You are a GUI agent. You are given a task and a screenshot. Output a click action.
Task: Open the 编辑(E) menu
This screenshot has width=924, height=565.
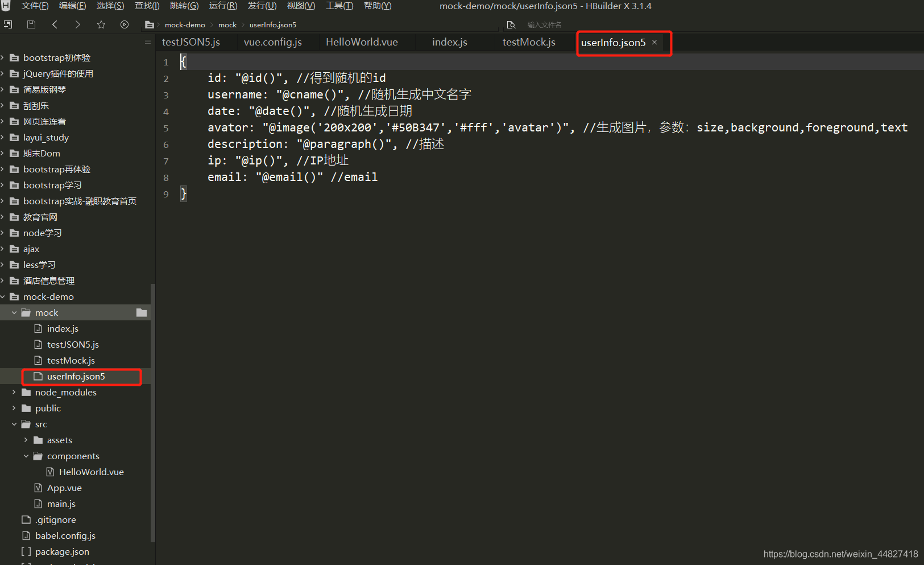pos(72,6)
